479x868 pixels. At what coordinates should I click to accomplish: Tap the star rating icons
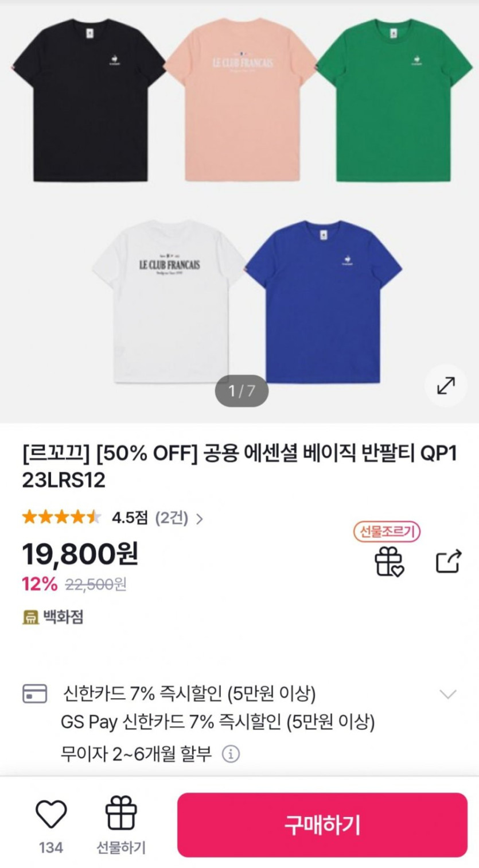[x=61, y=518]
